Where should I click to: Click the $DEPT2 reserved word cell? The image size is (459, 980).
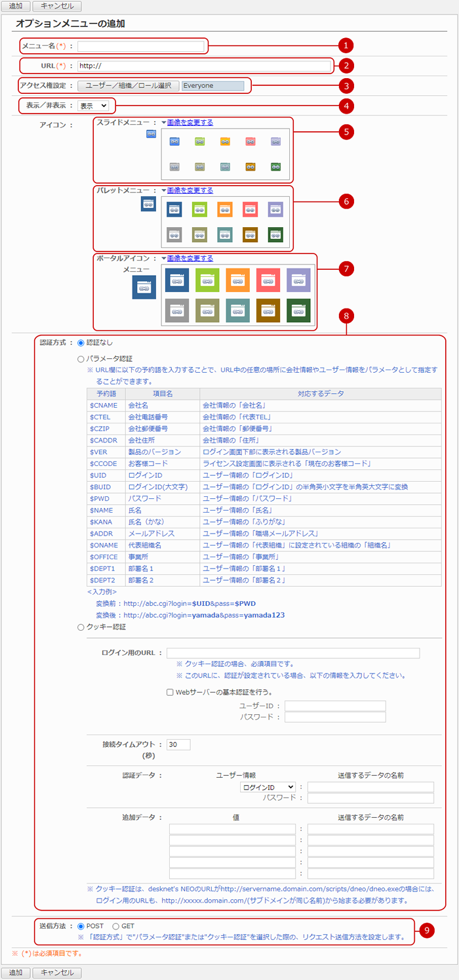pyautogui.click(x=106, y=580)
